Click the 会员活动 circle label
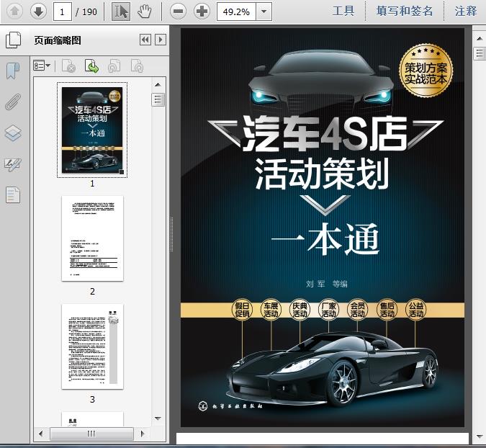The image size is (486, 448). tap(357, 310)
